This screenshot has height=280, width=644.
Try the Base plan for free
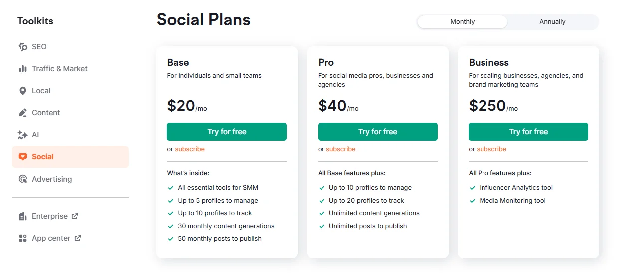click(x=227, y=132)
